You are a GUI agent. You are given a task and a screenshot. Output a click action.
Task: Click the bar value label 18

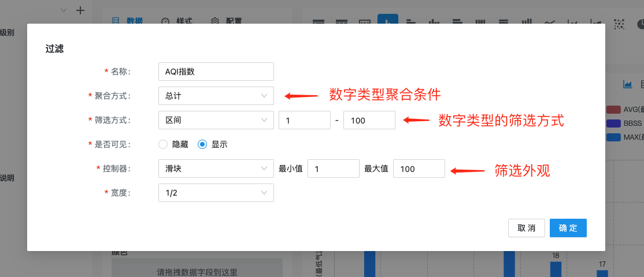[x=556, y=256]
